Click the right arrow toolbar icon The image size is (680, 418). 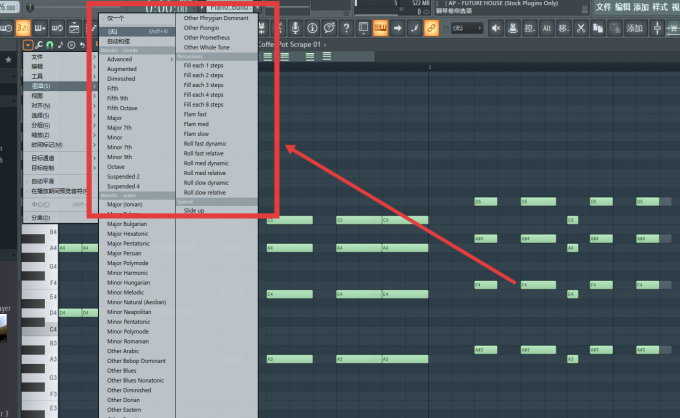pos(397,28)
